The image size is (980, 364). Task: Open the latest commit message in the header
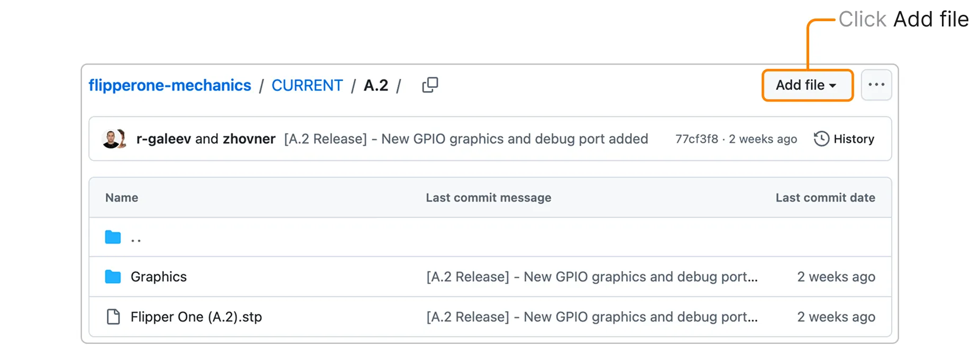466,139
